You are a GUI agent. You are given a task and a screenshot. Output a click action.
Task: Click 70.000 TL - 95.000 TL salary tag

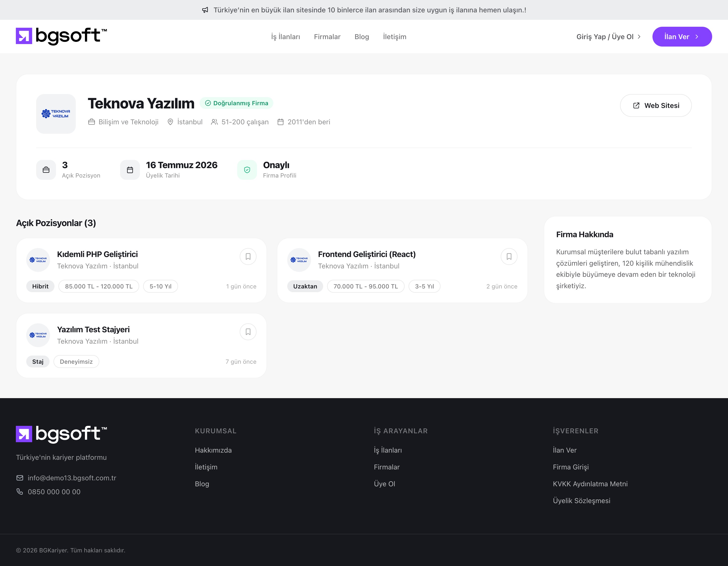[366, 286]
